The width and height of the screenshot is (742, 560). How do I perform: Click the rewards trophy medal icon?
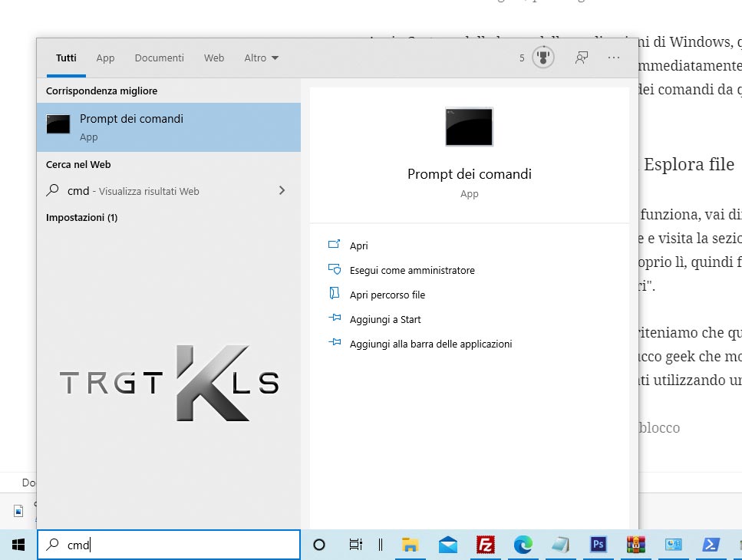point(543,58)
